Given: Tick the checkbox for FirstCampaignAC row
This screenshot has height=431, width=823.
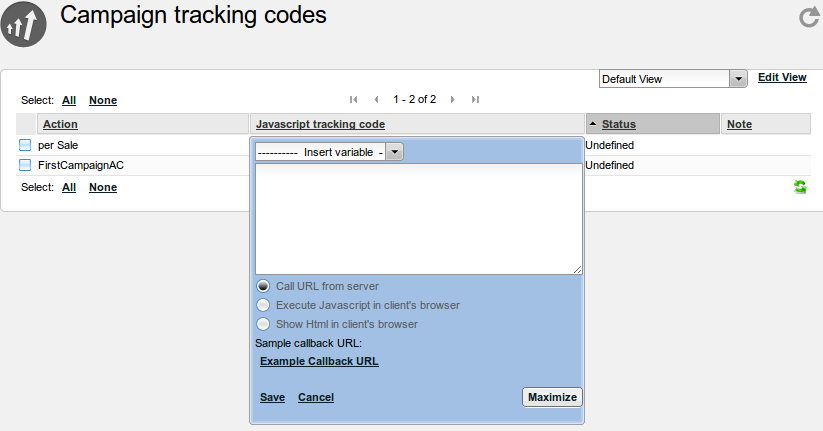Looking at the screenshot, I should click(x=25, y=165).
